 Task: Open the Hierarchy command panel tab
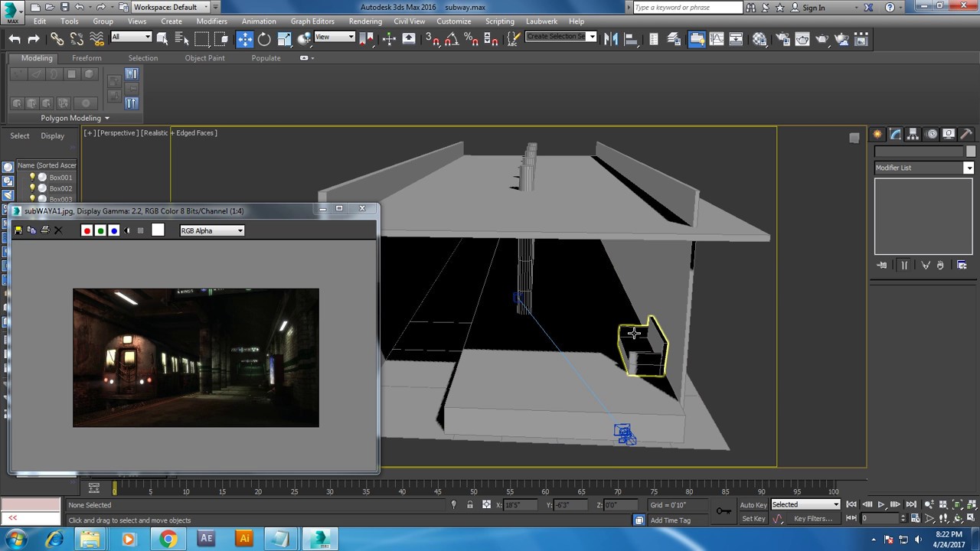pyautogui.click(x=913, y=134)
